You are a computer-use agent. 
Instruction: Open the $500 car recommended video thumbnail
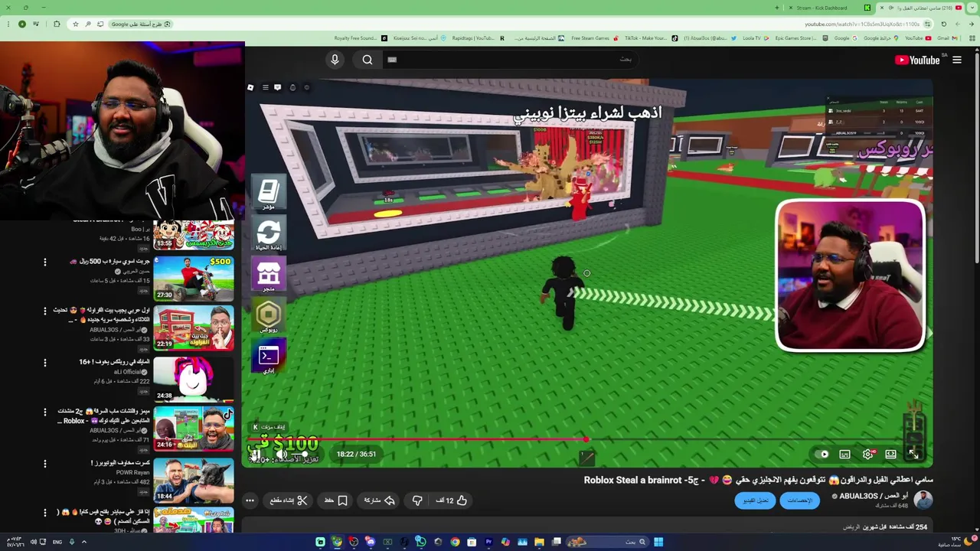pyautogui.click(x=194, y=278)
